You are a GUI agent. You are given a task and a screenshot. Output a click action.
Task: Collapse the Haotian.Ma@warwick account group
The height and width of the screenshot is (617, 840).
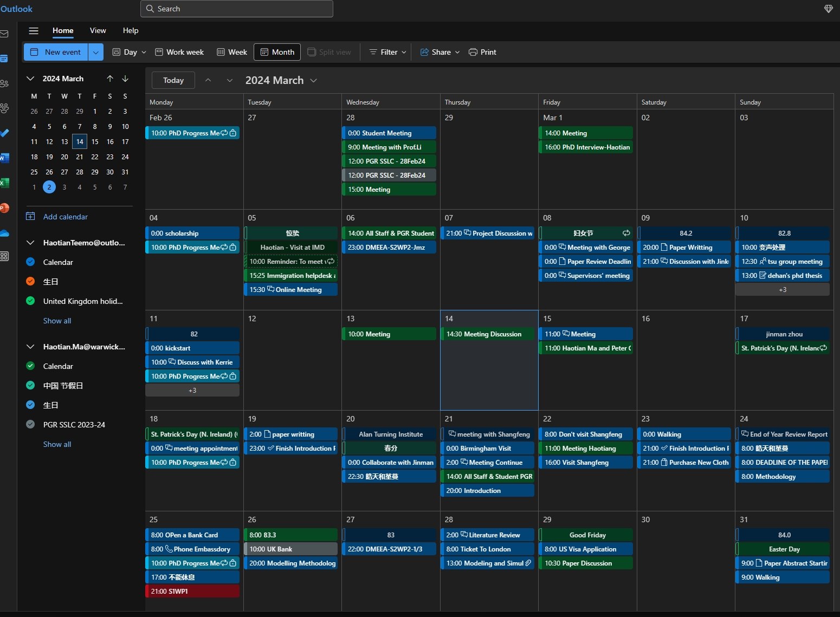coord(31,347)
